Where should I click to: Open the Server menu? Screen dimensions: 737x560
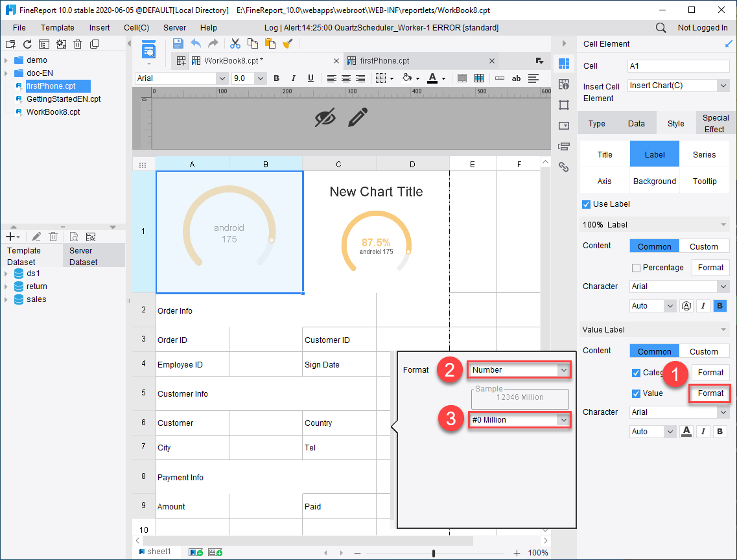pos(174,28)
